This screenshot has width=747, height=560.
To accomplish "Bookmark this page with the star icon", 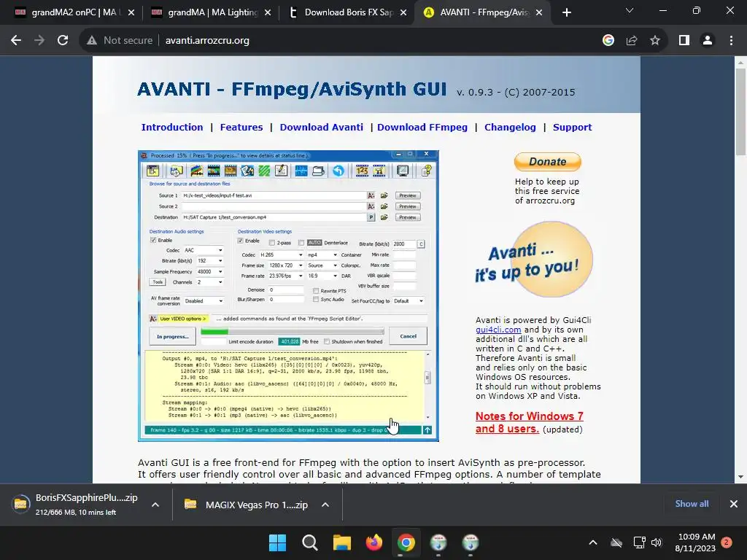I will tap(655, 41).
